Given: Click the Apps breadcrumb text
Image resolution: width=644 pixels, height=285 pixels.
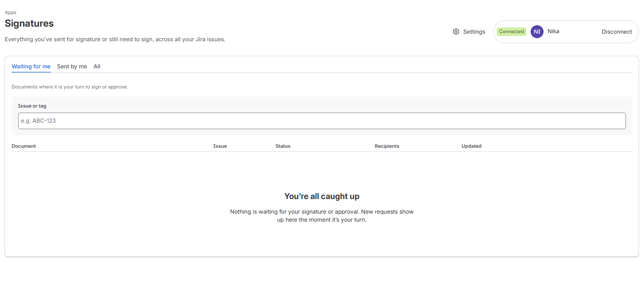Looking at the screenshot, I should (x=11, y=13).
